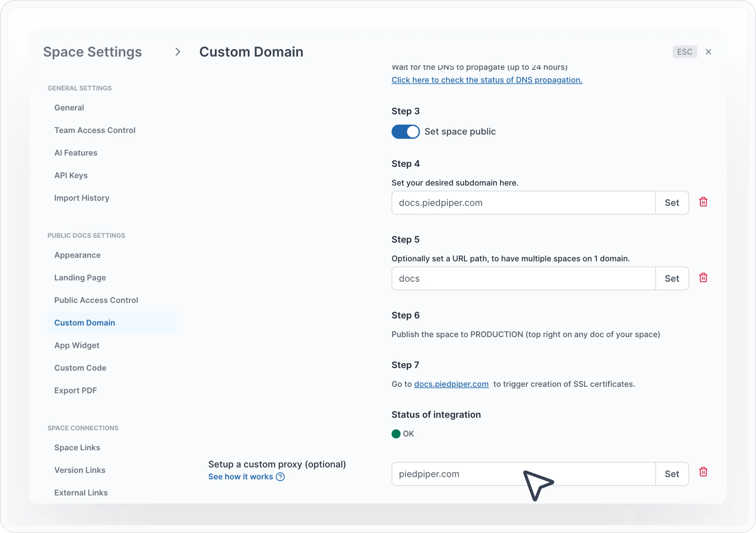756x533 pixels.
Task: Click the Setup a custom proxy (optional) label
Action: (277, 464)
